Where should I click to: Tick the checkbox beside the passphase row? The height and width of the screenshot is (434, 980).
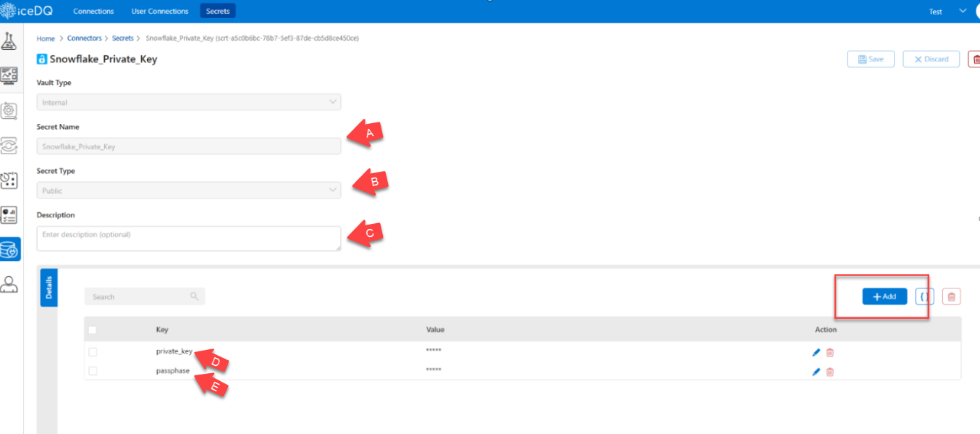coord(93,371)
